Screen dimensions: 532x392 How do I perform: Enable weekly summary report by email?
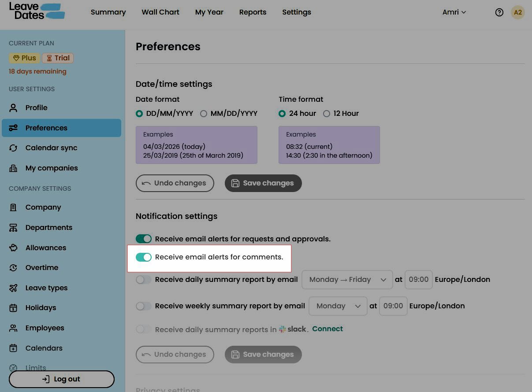click(144, 306)
